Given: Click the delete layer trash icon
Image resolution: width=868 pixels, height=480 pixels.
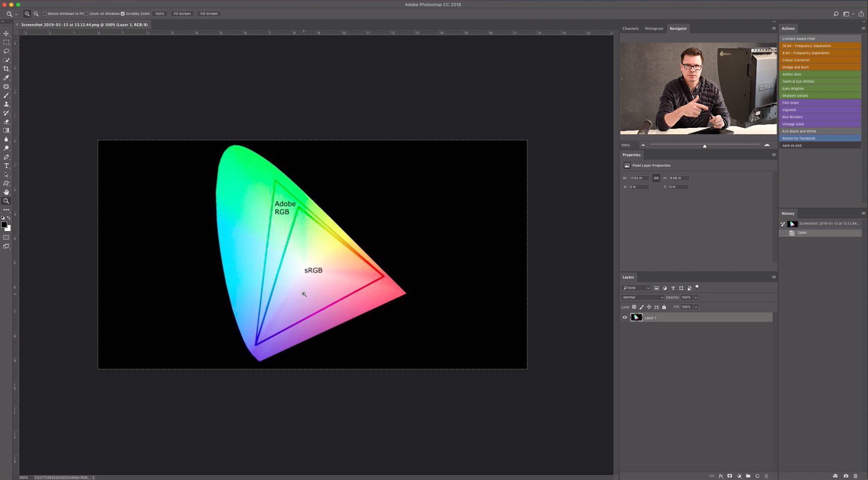Looking at the screenshot, I should coord(766,476).
